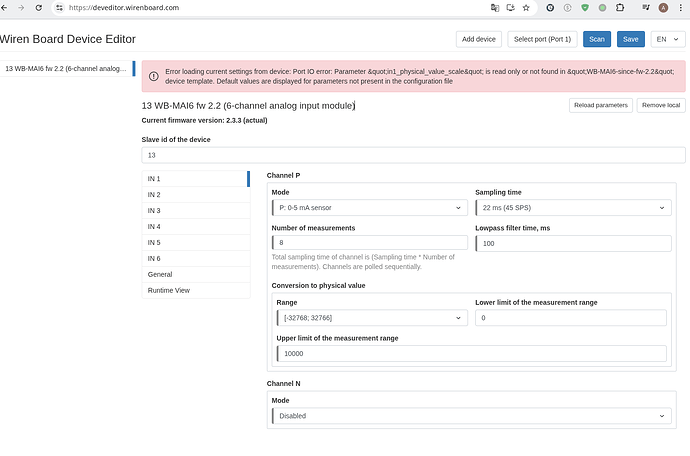
Task: Click the Scan button
Action: point(597,39)
